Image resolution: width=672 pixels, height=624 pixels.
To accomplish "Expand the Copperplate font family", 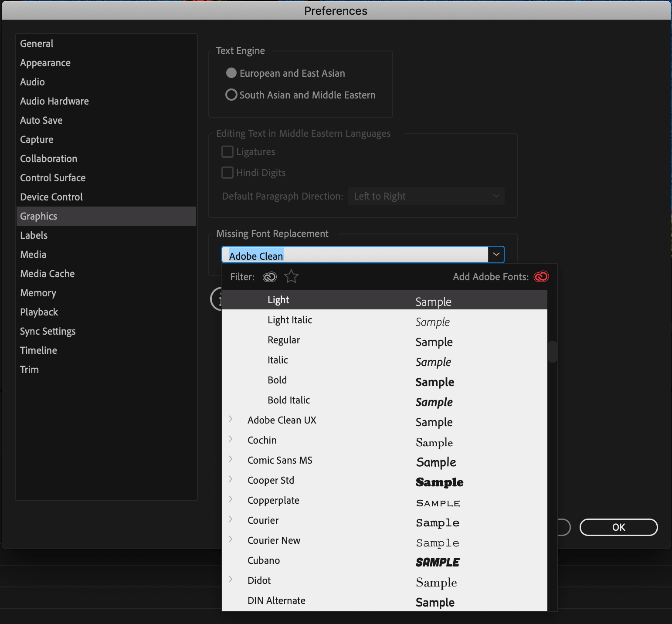I will [231, 499].
